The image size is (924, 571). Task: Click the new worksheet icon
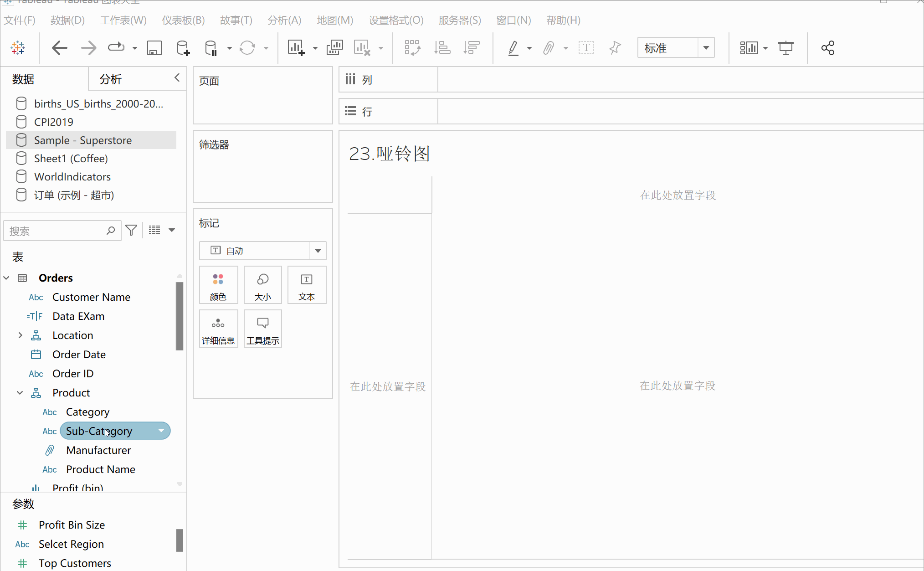(x=296, y=48)
